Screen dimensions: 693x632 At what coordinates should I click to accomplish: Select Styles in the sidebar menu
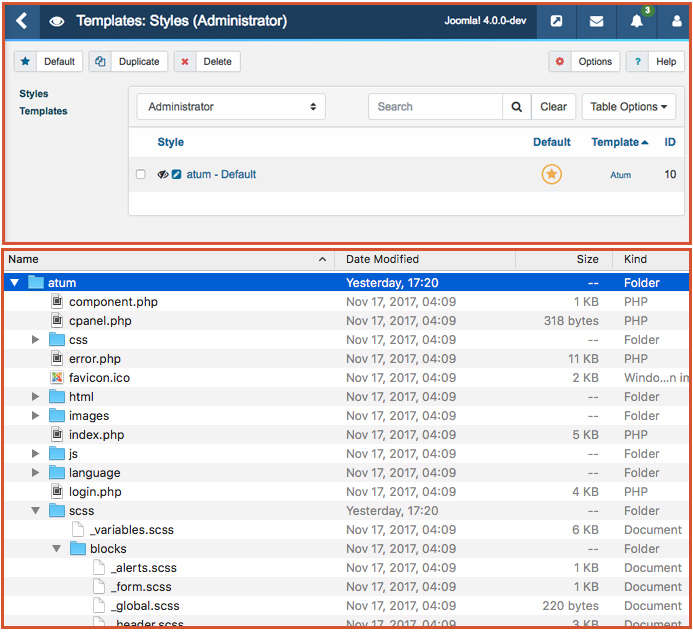33,94
